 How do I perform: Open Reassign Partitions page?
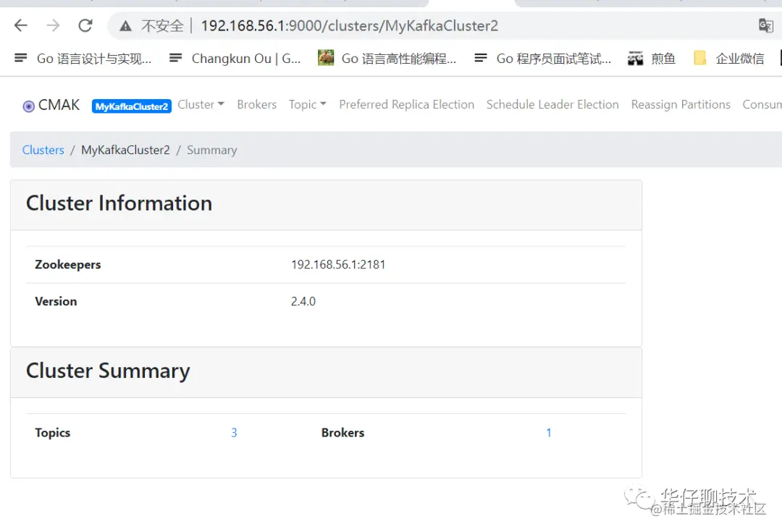click(x=681, y=105)
